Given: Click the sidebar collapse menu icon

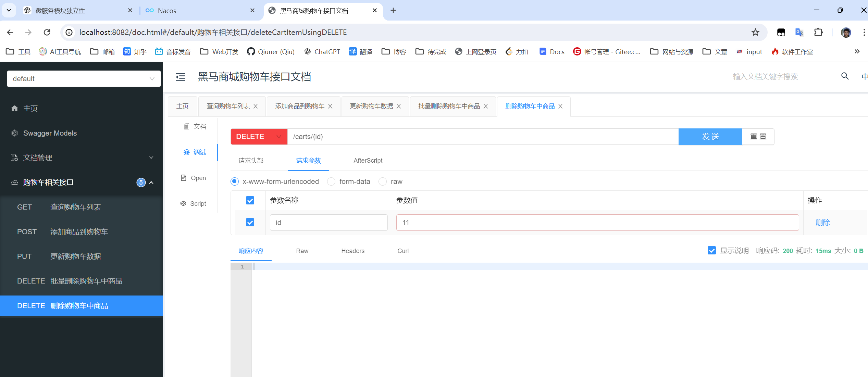Looking at the screenshot, I should click(181, 77).
